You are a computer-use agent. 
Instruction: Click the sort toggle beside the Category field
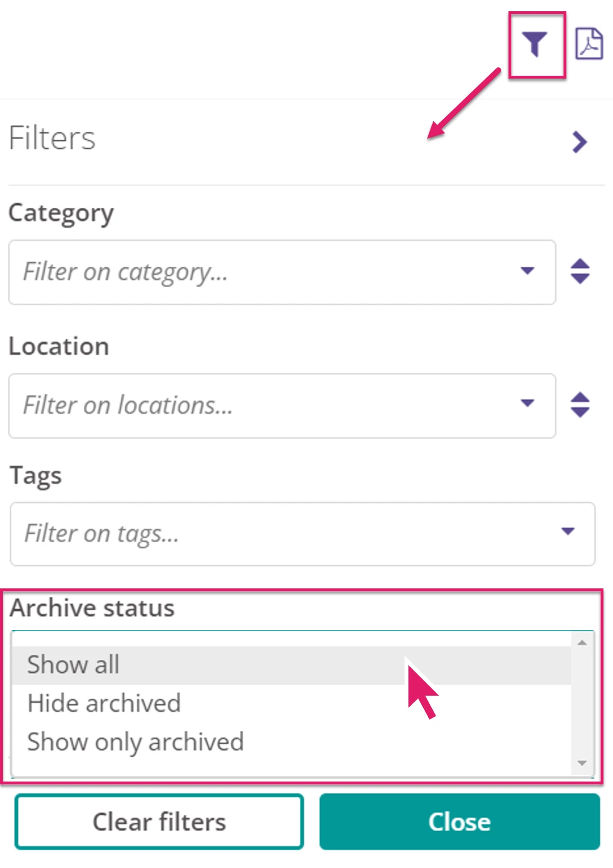pyautogui.click(x=579, y=272)
